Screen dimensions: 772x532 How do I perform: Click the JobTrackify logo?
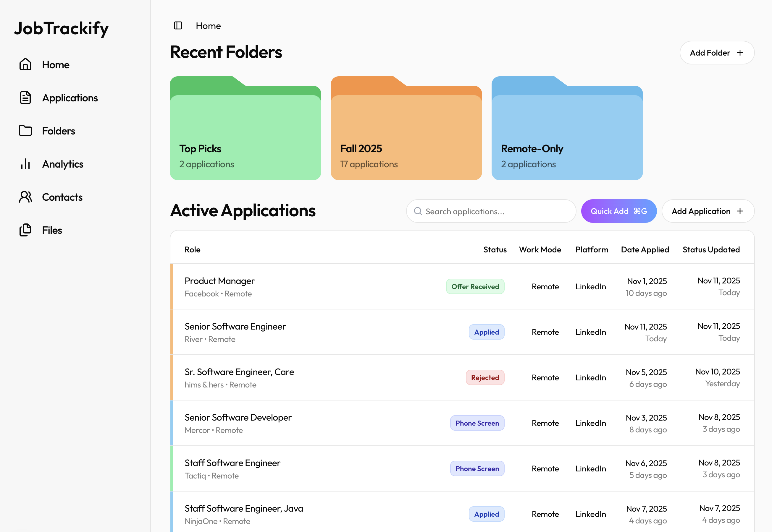click(62, 29)
